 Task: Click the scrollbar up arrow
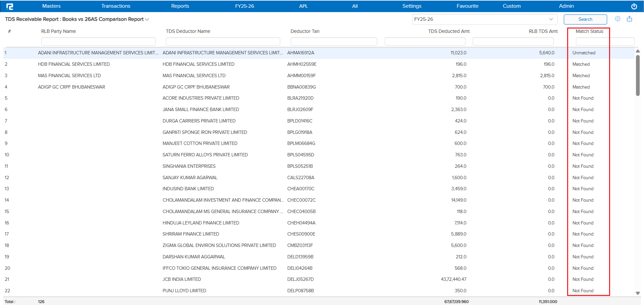click(638, 51)
